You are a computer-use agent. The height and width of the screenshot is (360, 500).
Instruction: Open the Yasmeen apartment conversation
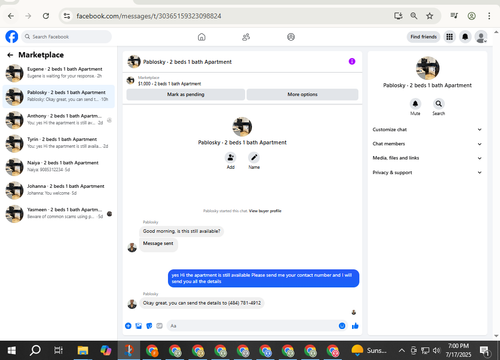click(x=59, y=213)
